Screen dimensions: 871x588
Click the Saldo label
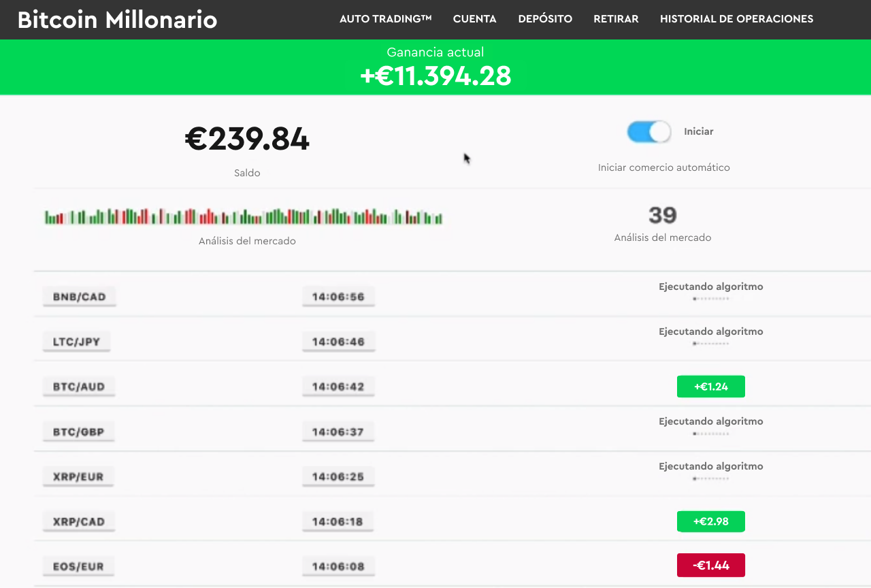[247, 173]
